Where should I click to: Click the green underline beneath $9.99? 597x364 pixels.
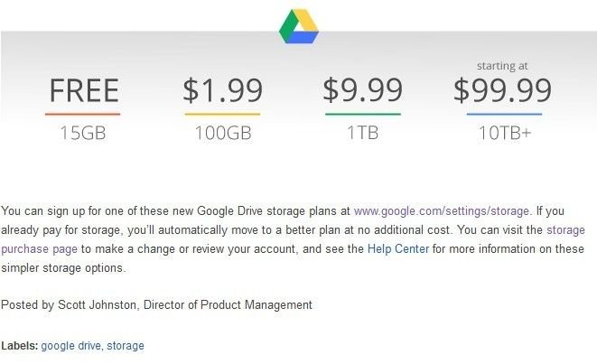[363, 114]
